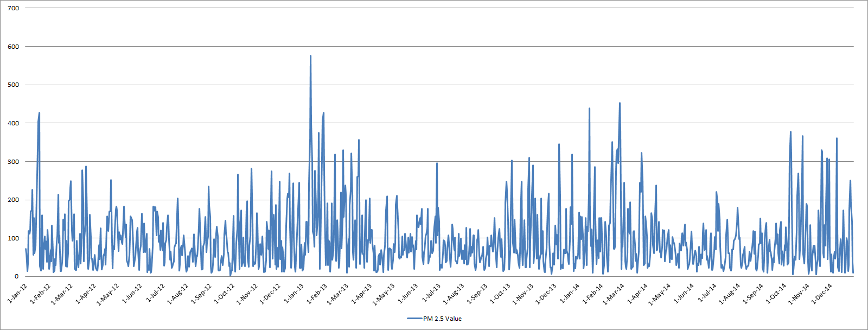The height and width of the screenshot is (330, 868).
Task: Select the 0 y-axis label
Action: pyautogui.click(x=16, y=276)
